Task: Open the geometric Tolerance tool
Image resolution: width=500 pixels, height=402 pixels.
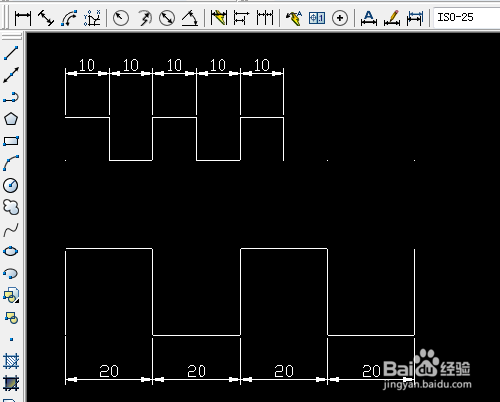Action: coord(317,18)
